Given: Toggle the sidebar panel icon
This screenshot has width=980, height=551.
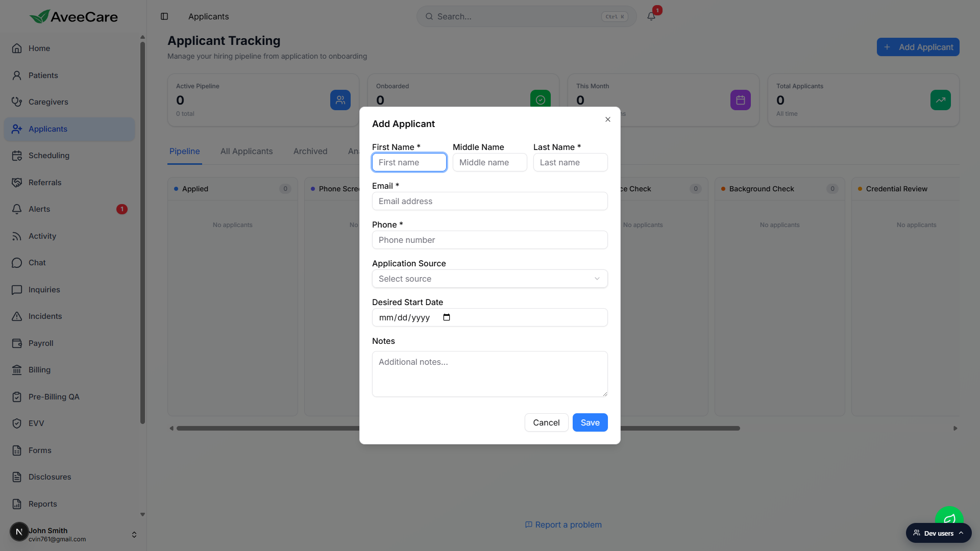Looking at the screenshot, I should pos(164,16).
